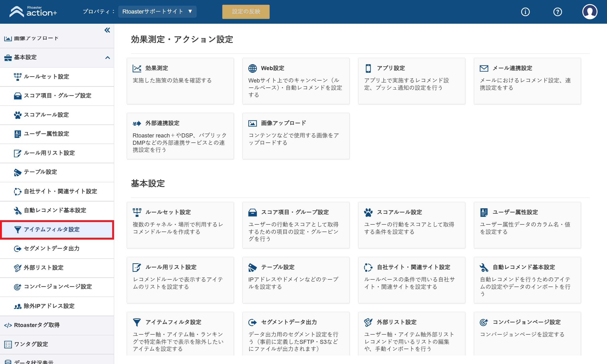Click the テーブル設定 card tag icon
The width and height of the screenshot is (607, 364).
(253, 268)
